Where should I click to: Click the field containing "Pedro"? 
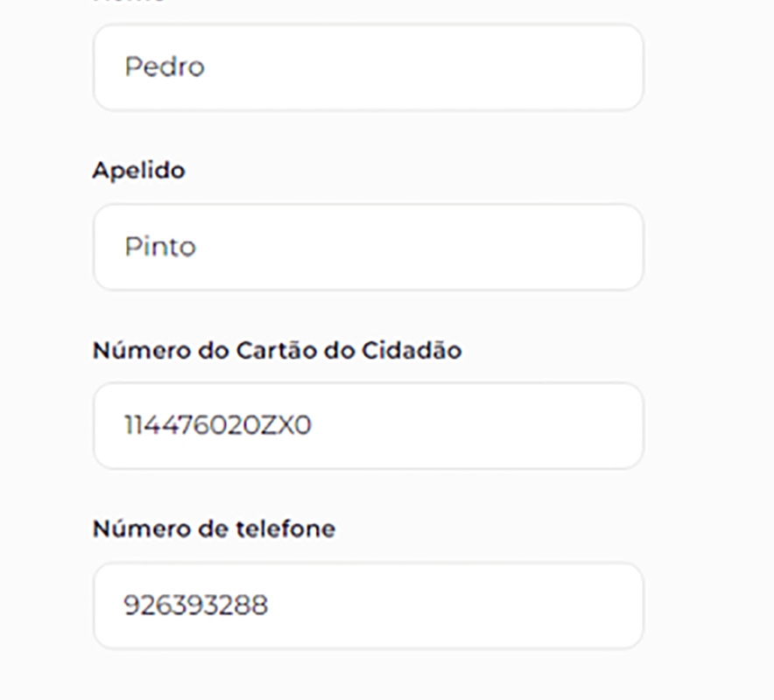tap(368, 67)
